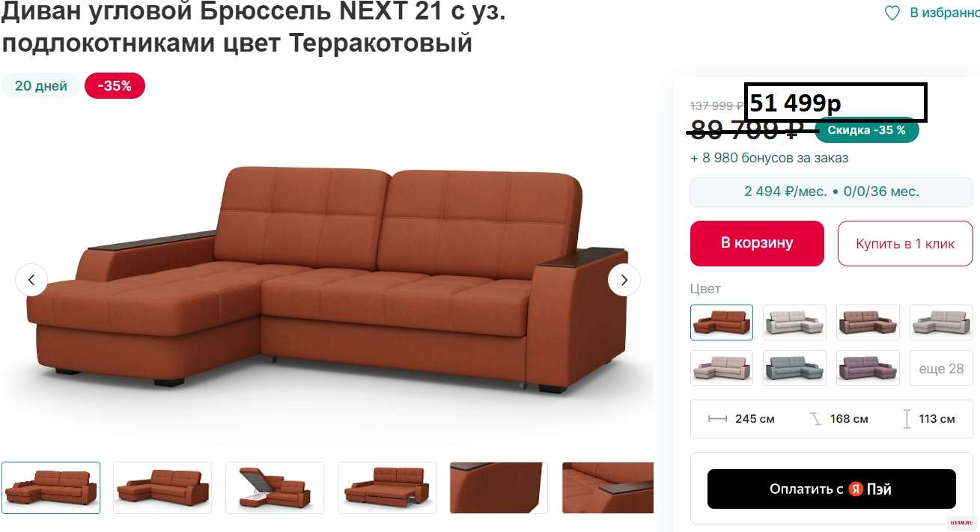This screenshot has height=532, width=980.
Task: Click the height 113 см dimension icon
Action: click(907, 418)
